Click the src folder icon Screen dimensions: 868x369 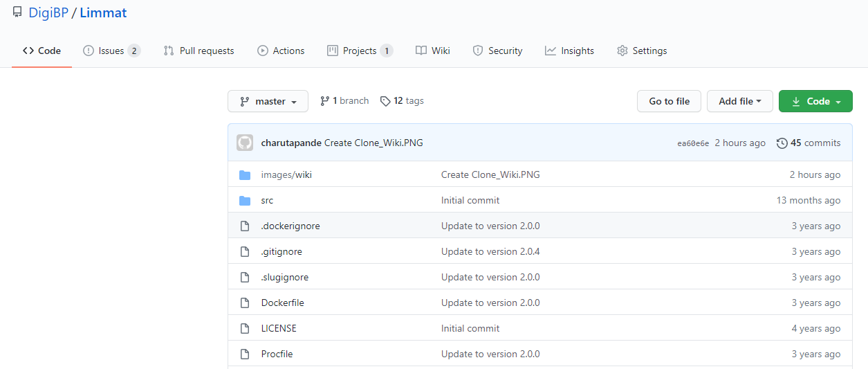click(244, 200)
